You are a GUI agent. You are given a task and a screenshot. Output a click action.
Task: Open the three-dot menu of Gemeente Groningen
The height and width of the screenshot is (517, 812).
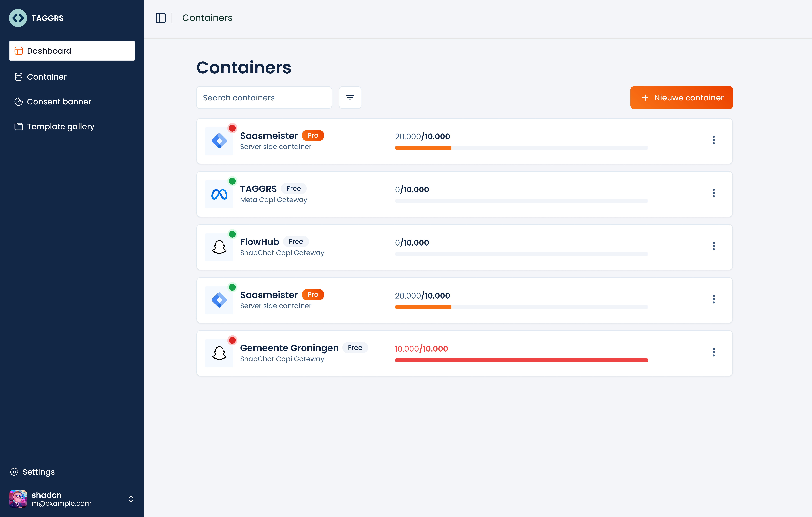tap(714, 352)
